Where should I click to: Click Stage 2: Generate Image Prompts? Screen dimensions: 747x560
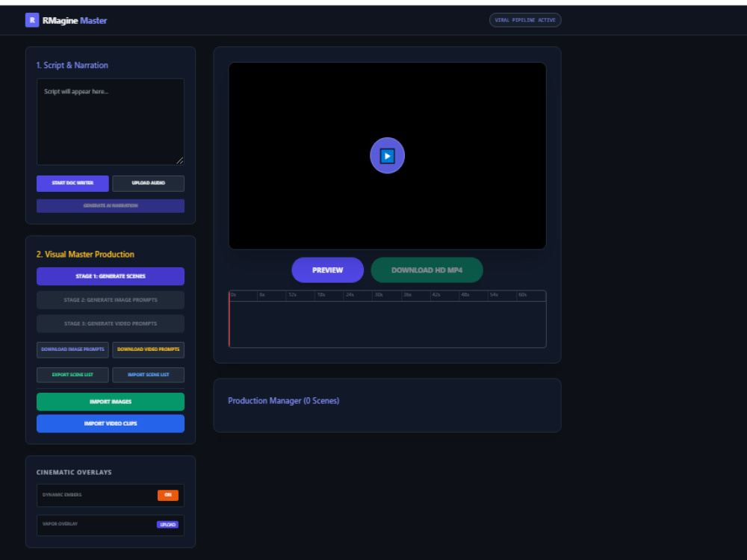111,300
